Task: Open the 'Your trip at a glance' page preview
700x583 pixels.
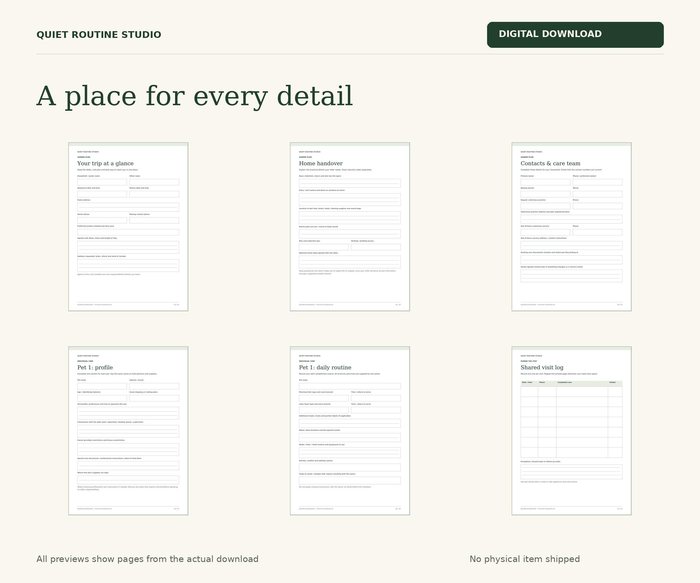Action: click(x=128, y=227)
